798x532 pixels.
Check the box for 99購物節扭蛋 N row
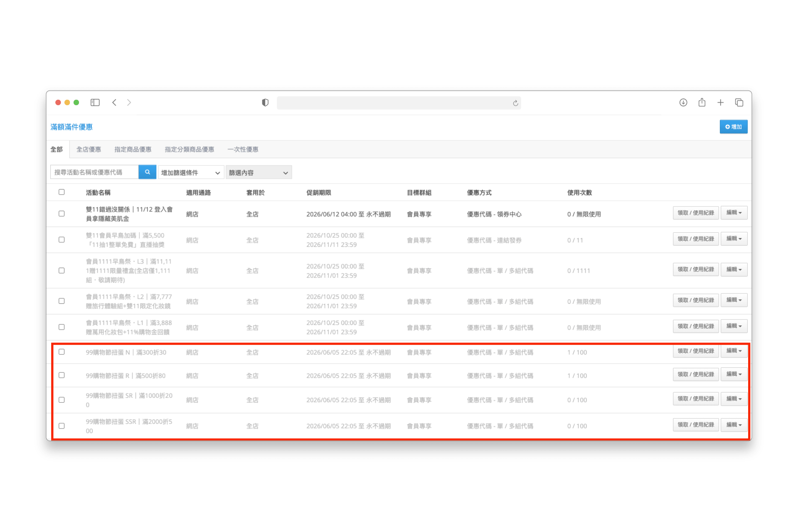pyautogui.click(x=62, y=352)
